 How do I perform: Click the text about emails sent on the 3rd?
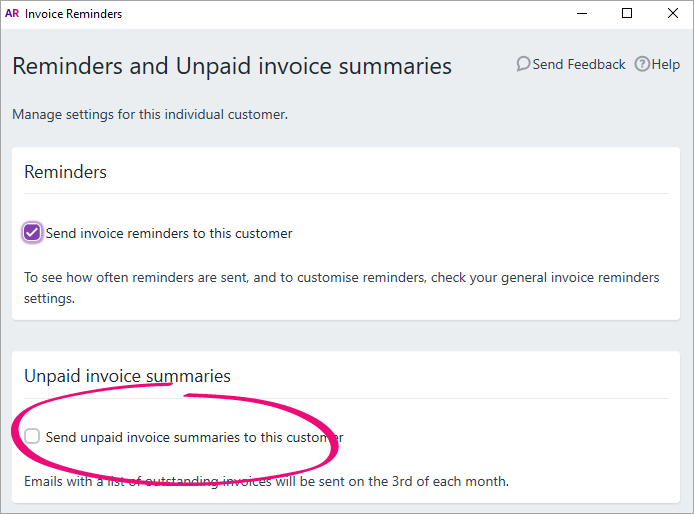[x=266, y=481]
